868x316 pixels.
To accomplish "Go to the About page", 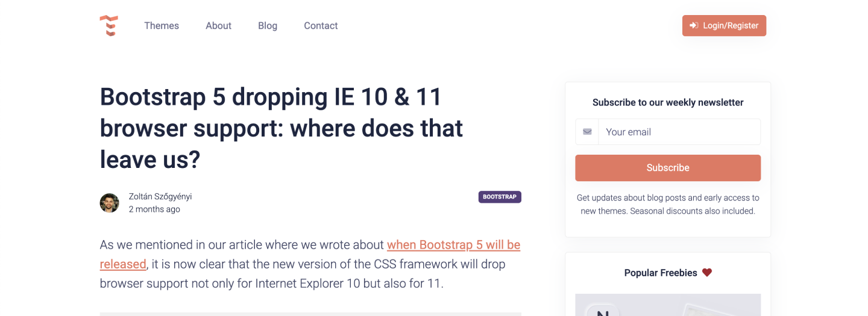I will (x=218, y=26).
